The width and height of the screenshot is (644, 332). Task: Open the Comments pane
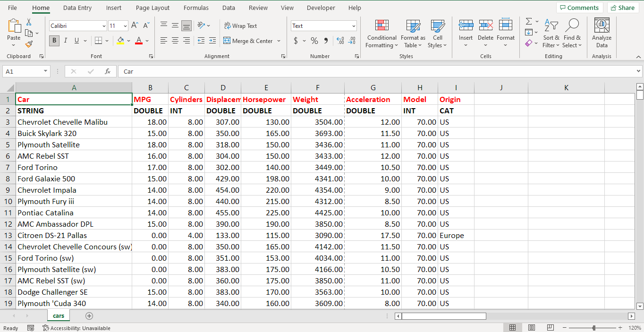(579, 8)
